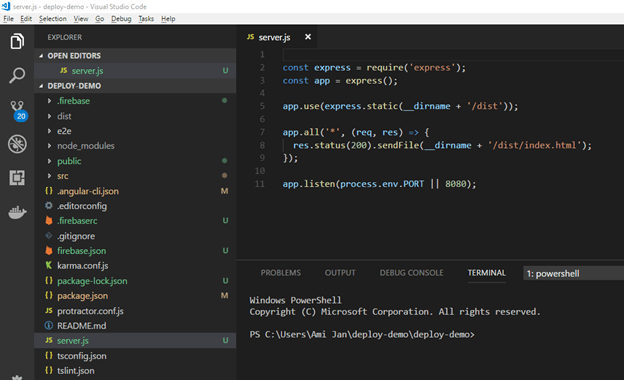Click JSON braces icon beside package-lock.json
The image size is (624, 380).
(x=49, y=281)
